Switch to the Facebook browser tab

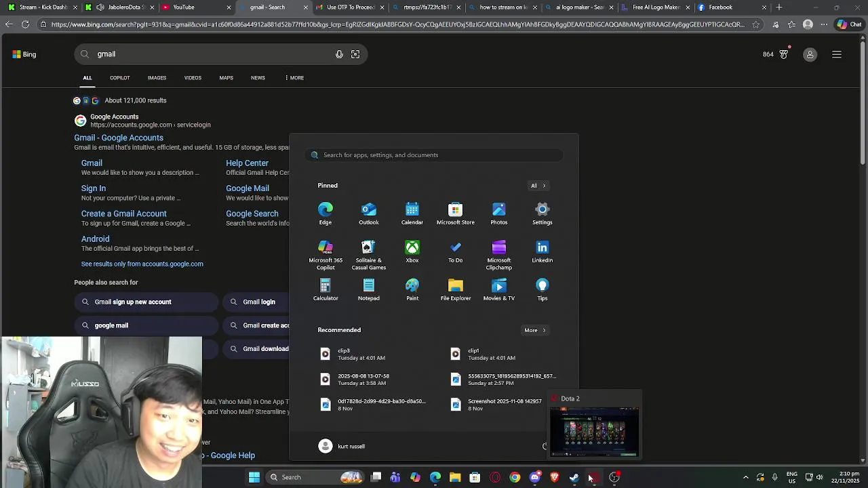pyautogui.click(x=732, y=7)
